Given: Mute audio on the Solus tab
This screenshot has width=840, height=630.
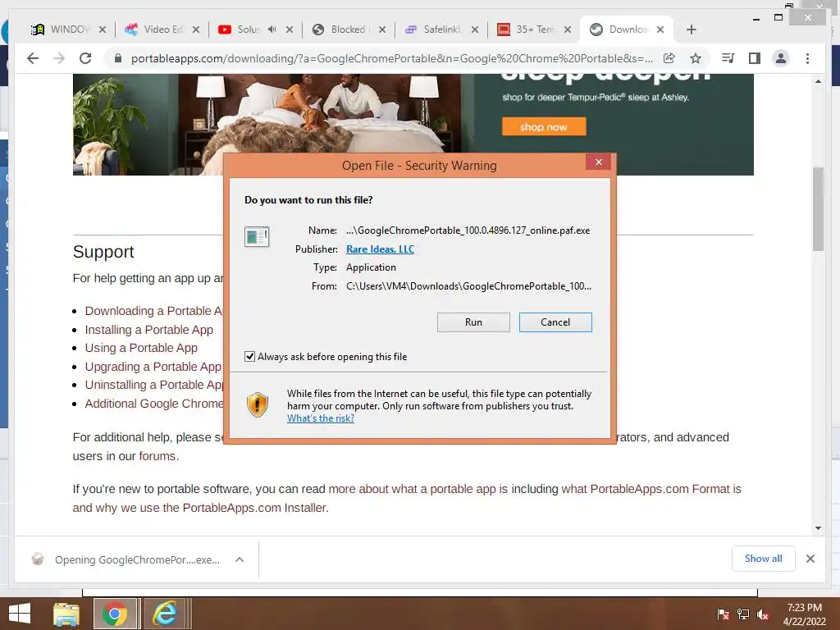Looking at the screenshot, I should [x=272, y=30].
